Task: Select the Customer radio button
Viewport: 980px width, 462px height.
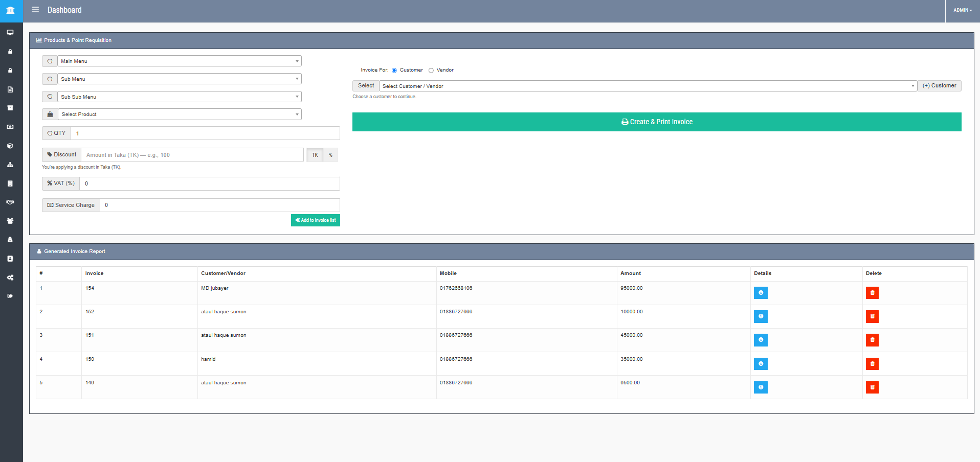Action: [394, 71]
